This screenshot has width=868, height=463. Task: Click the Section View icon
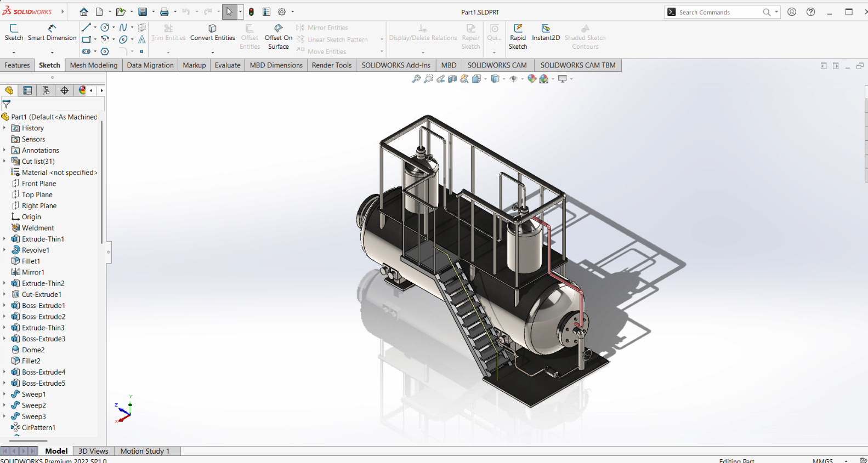pos(452,79)
